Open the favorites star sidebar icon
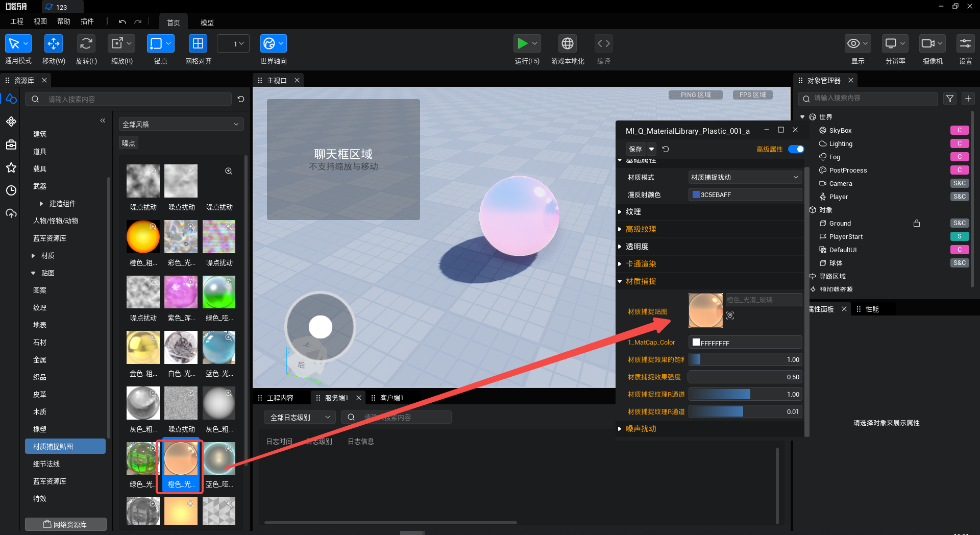980x535 pixels. tap(11, 167)
